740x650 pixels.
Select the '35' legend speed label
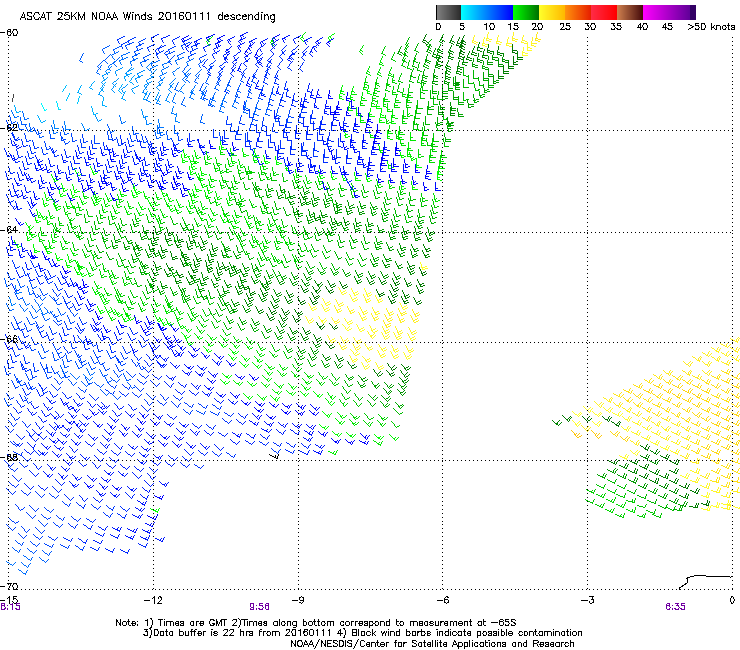point(616,27)
